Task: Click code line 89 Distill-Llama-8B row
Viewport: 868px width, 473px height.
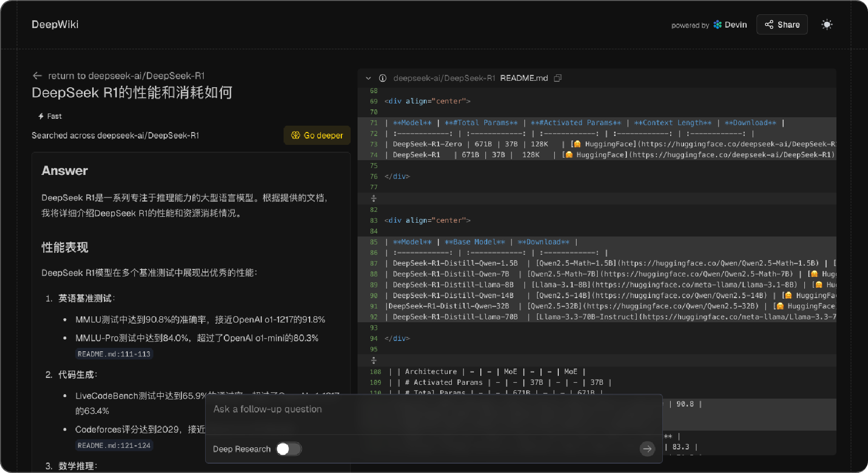Action: (597, 285)
